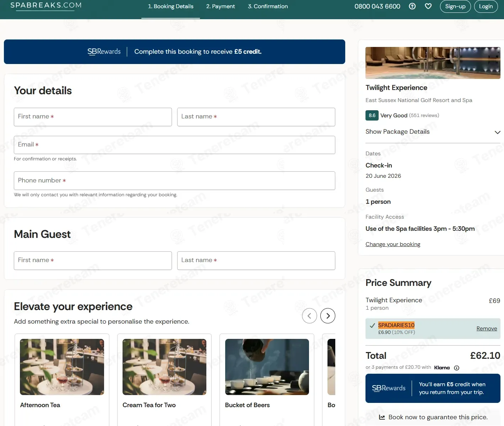This screenshot has height=426, width=504.
Task: Click the £6.90 (10% OFF) discount text
Action: (396, 332)
